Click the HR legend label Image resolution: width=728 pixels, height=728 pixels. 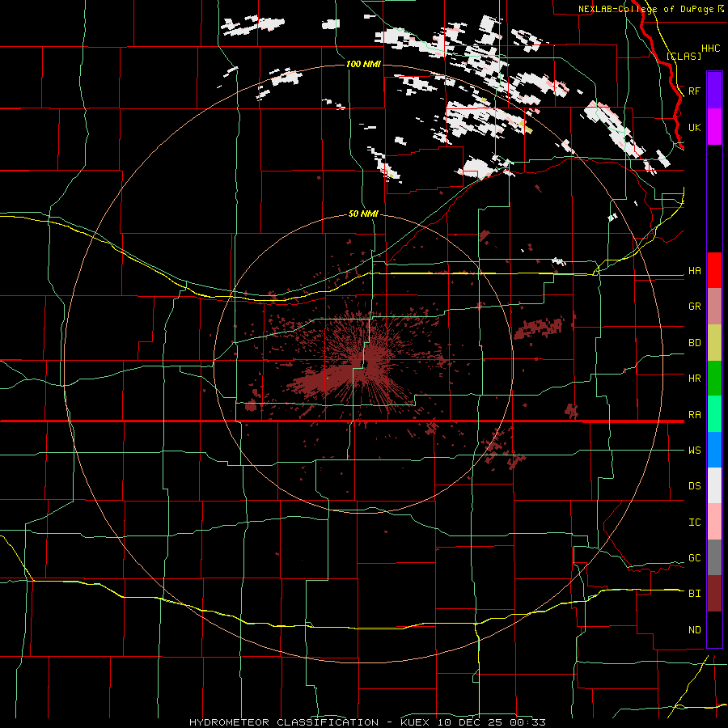tap(694, 379)
